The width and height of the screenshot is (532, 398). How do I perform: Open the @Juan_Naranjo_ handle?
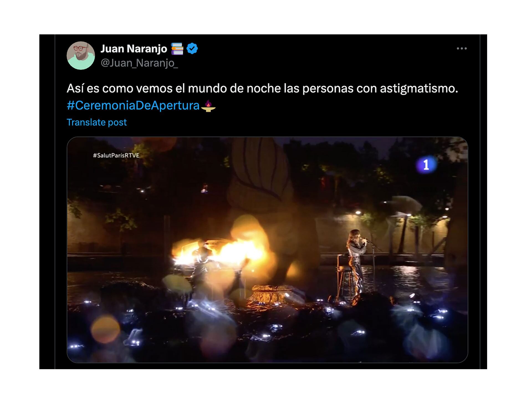[x=139, y=63]
